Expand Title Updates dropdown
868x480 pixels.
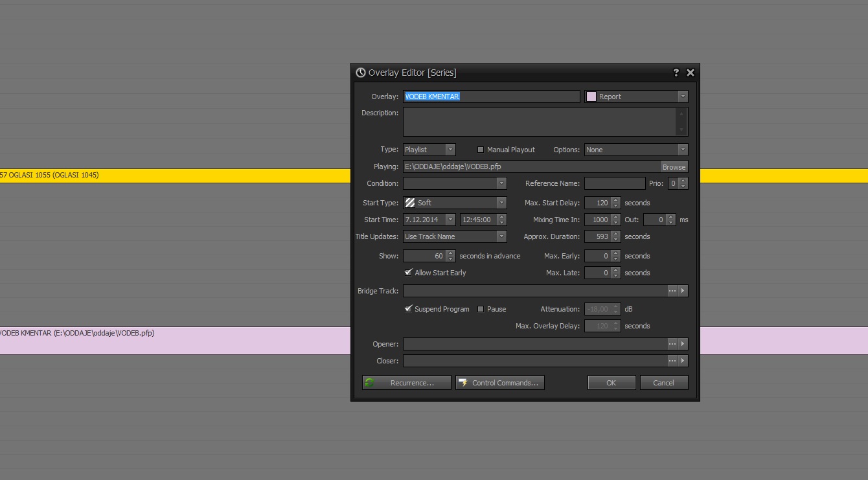455,236
